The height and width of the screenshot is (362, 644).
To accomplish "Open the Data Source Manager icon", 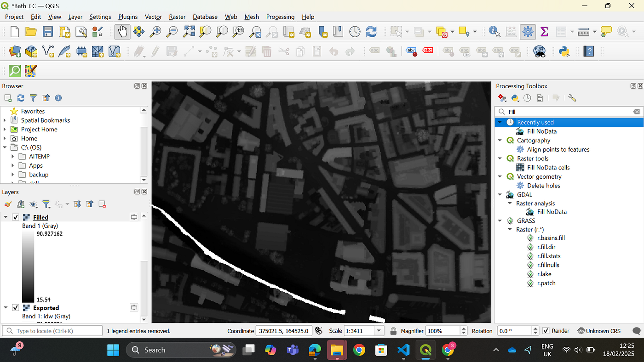I will click(14, 51).
